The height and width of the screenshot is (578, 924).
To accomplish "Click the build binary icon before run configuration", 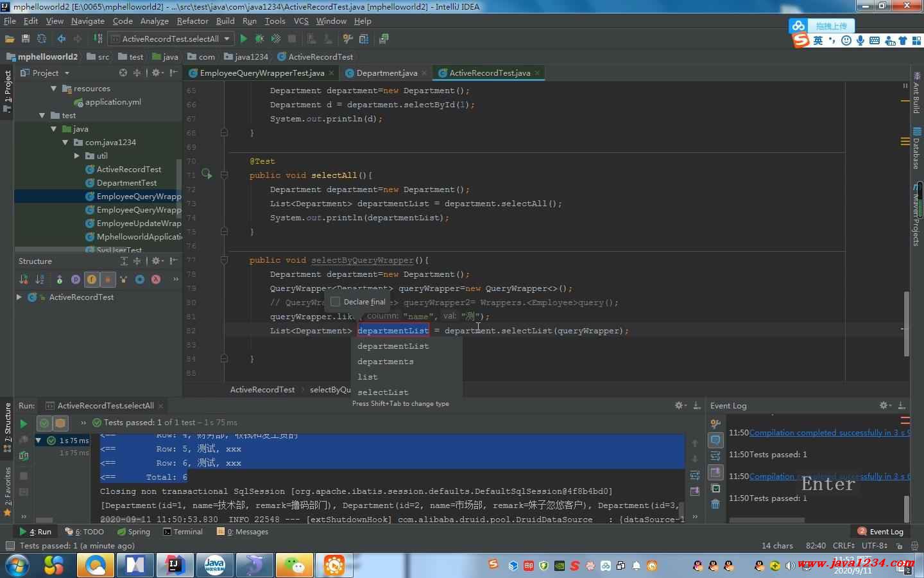I will pyautogui.click(x=98, y=39).
